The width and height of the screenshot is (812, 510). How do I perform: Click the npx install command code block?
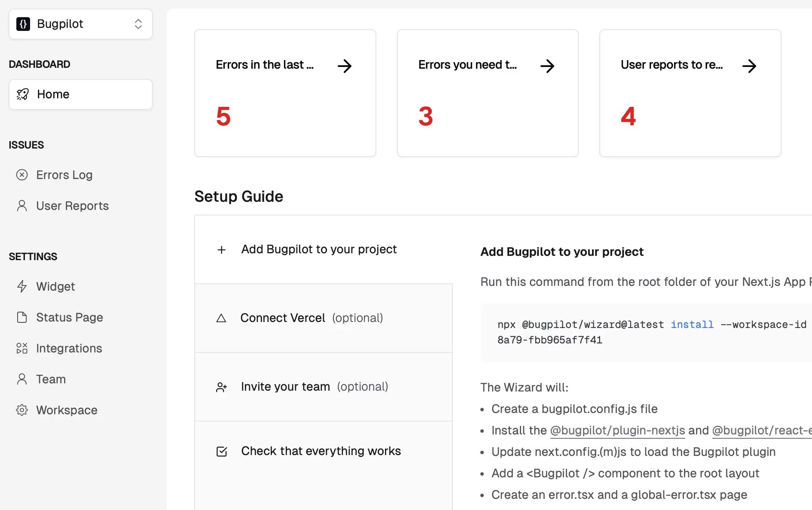(x=646, y=332)
